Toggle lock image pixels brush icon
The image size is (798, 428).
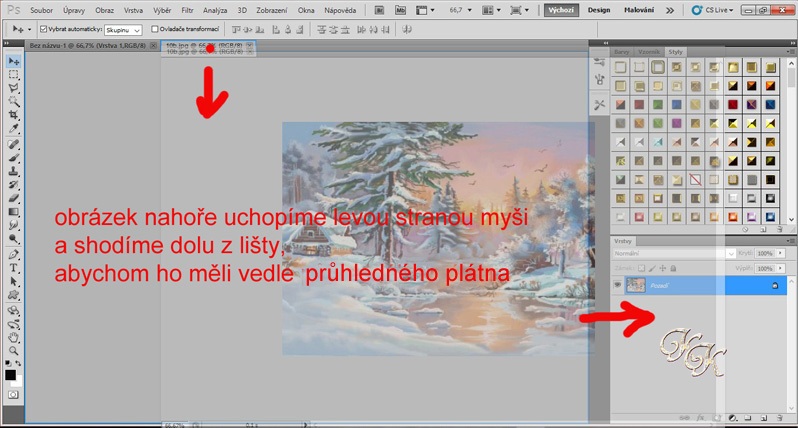click(x=652, y=268)
